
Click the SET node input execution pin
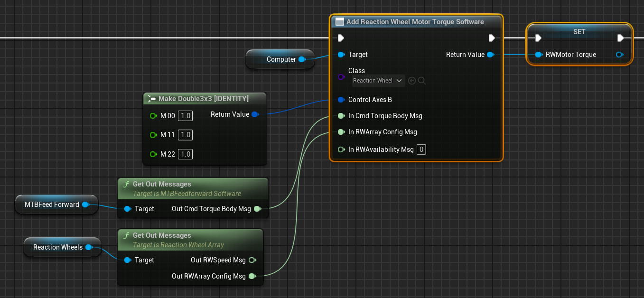tap(538, 38)
